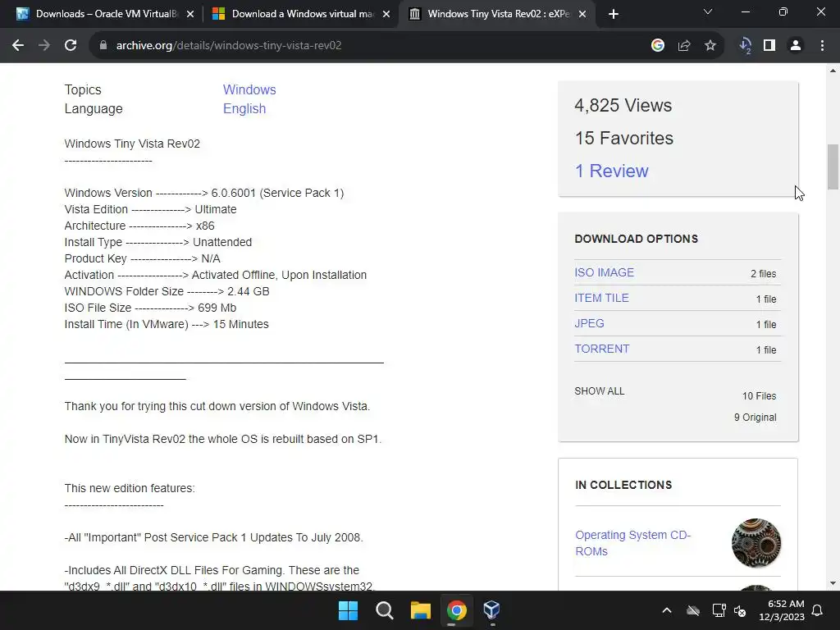The height and width of the screenshot is (630, 840).
Task: Click the page vertical scrollbar thumb
Action: (x=833, y=167)
